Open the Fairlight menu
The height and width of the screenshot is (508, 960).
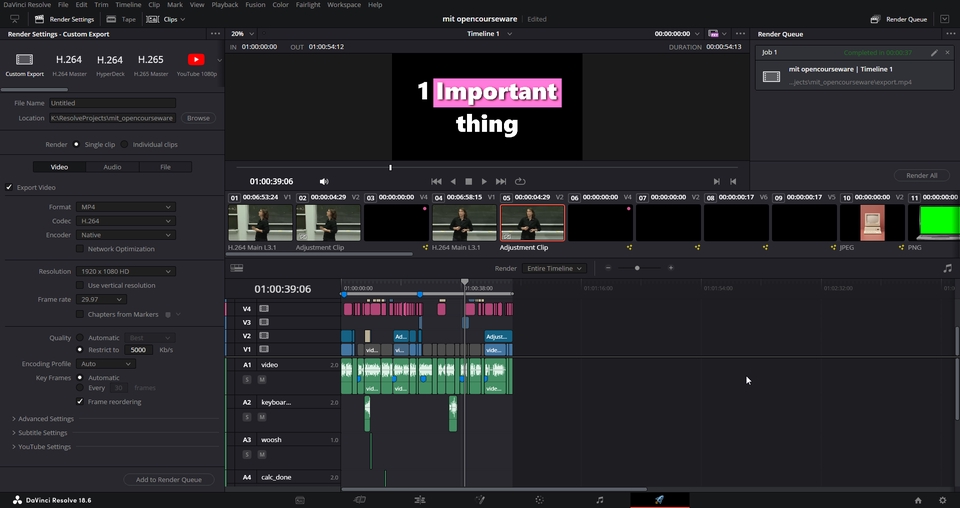[308, 4]
